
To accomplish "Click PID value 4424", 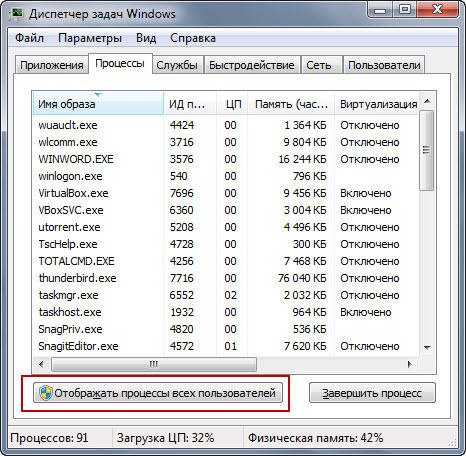I will tap(182, 125).
